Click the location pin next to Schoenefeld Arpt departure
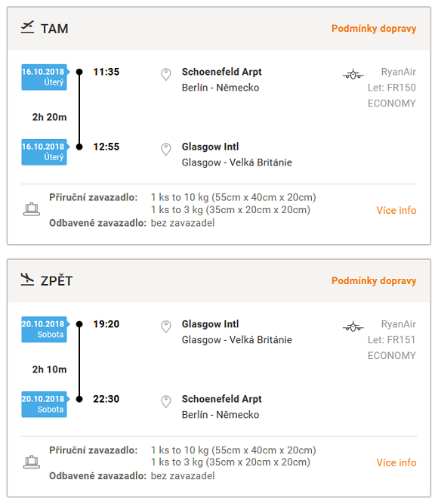Image resolution: width=435 pixels, height=504 pixels. click(166, 74)
